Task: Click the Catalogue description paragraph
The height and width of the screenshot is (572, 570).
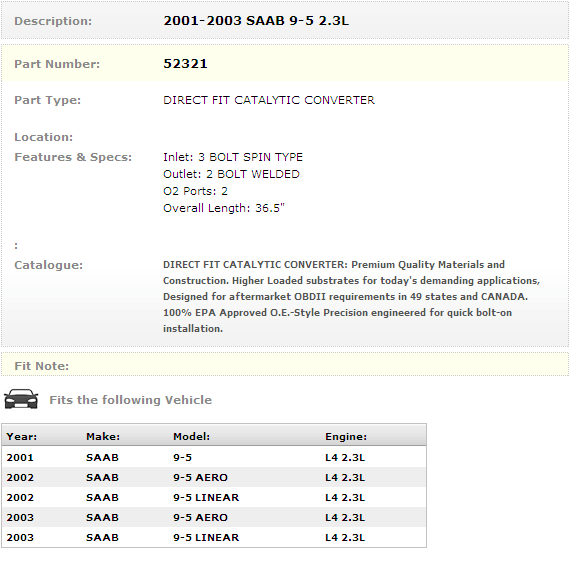Action: [x=352, y=297]
